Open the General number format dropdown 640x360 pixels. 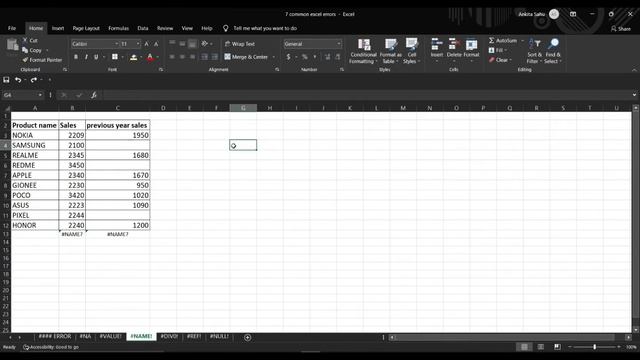pos(339,44)
